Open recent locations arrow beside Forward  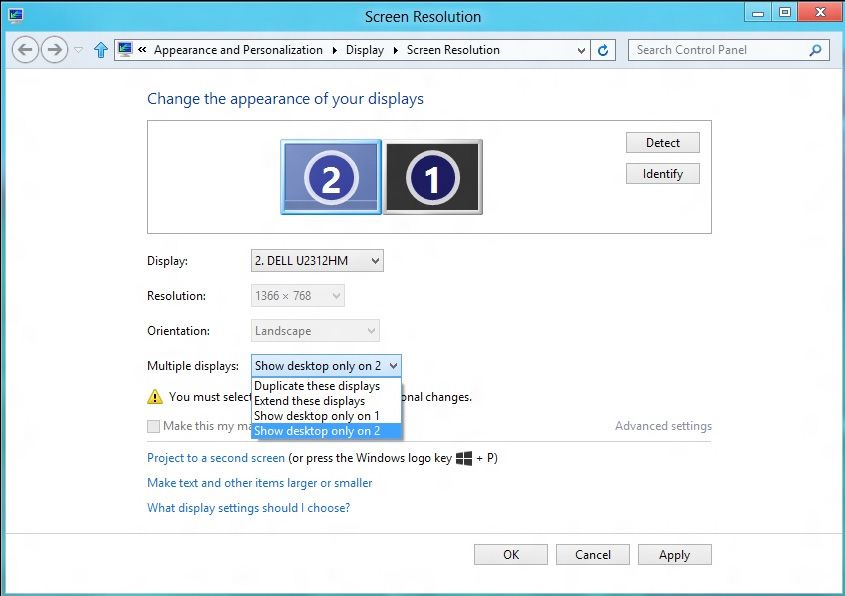click(x=79, y=50)
